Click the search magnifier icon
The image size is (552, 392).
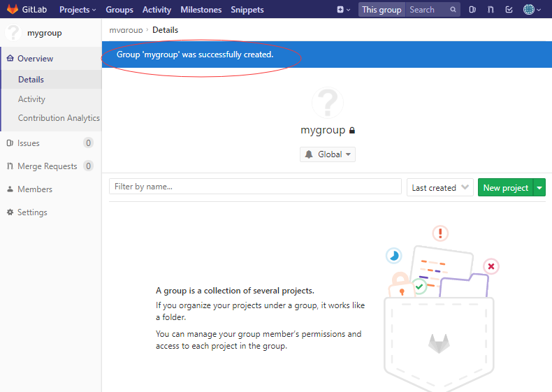tap(453, 10)
